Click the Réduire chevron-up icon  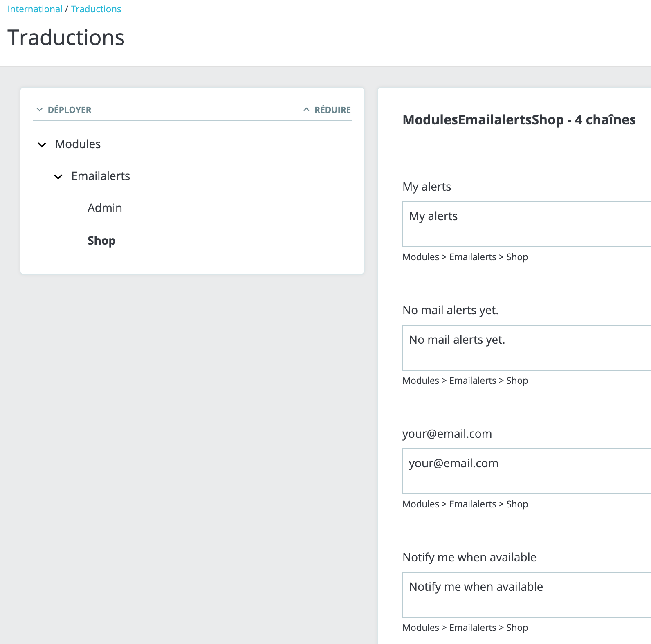306,110
